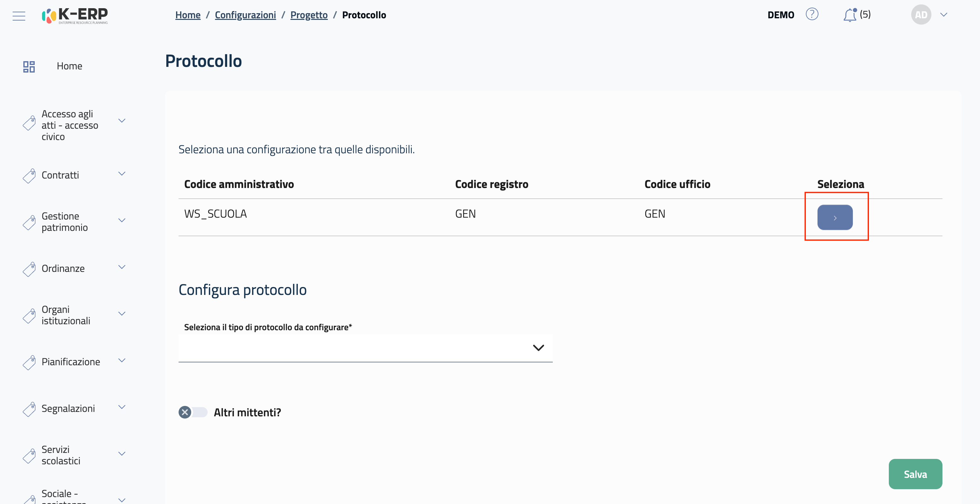980x504 pixels.
Task: Click the green Salva button
Action: pyautogui.click(x=915, y=474)
